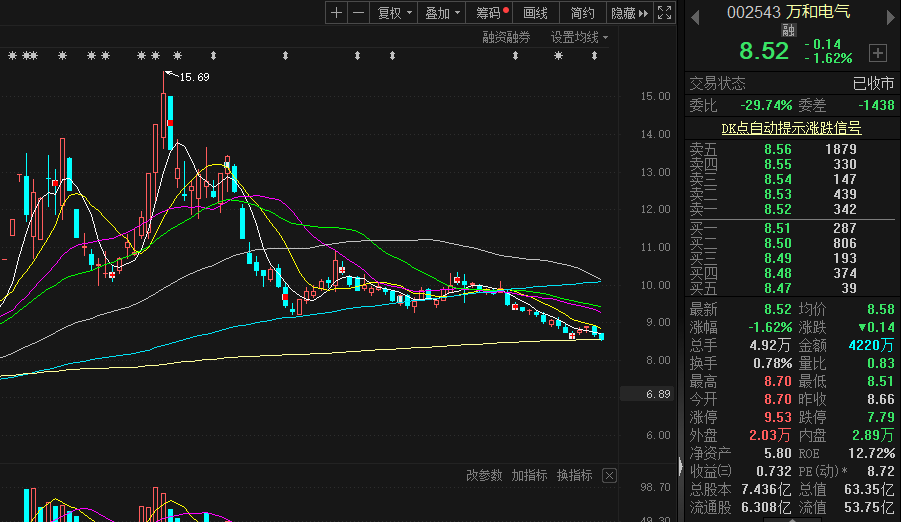The image size is (901, 522).
Task: Click the zoom-in plus button in chart toolbar
Action: (336, 13)
